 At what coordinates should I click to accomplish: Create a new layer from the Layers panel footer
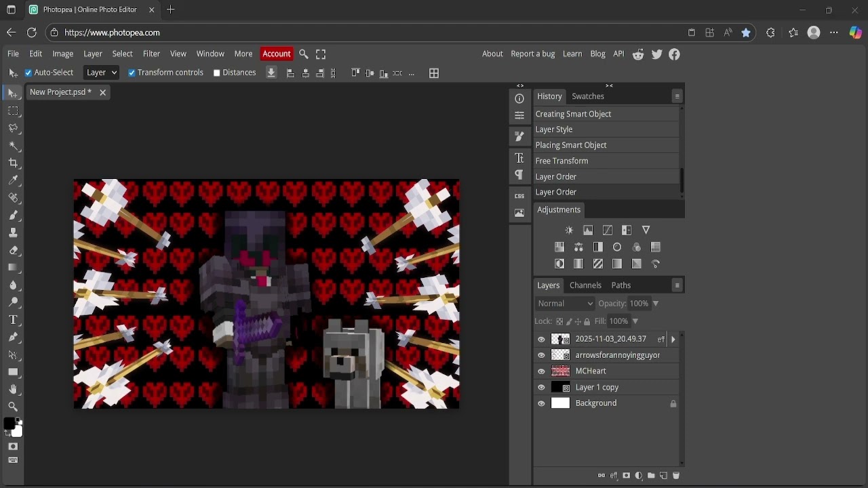pyautogui.click(x=663, y=476)
